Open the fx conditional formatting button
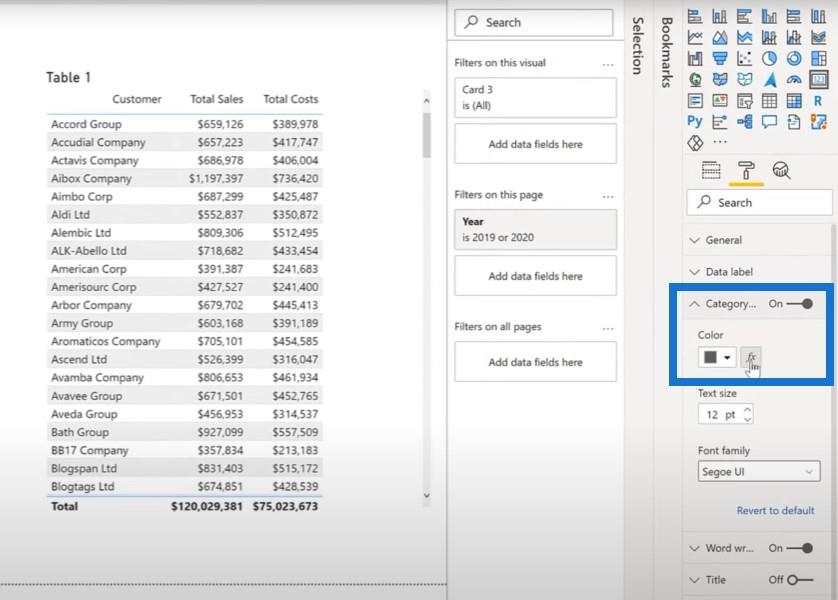The image size is (838, 600). [x=751, y=357]
